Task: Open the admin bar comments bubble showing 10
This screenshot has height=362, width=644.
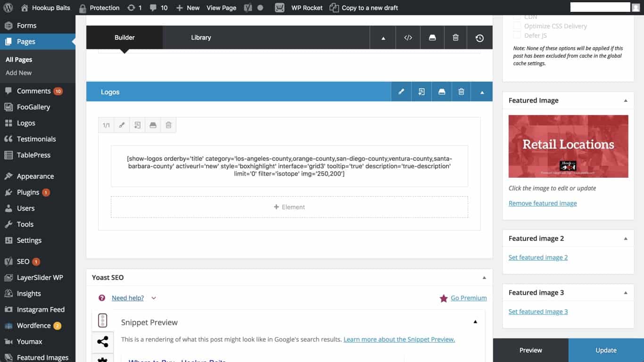Action: pyautogui.click(x=158, y=8)
